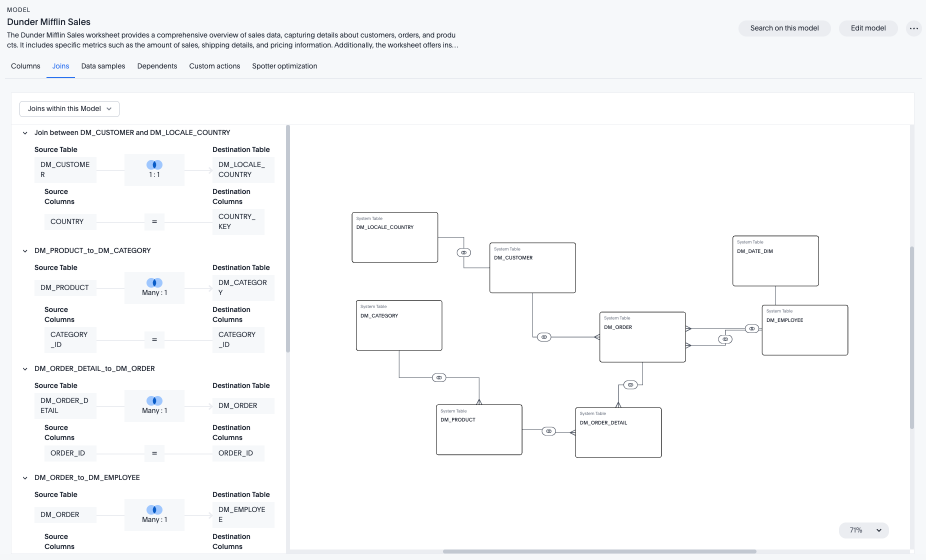The height and width of the screenshot is (560, 926).
Task: Collapse the DM_PRODUCT_to_DM_CATEGORY join section
Action: tap(25, 250)
